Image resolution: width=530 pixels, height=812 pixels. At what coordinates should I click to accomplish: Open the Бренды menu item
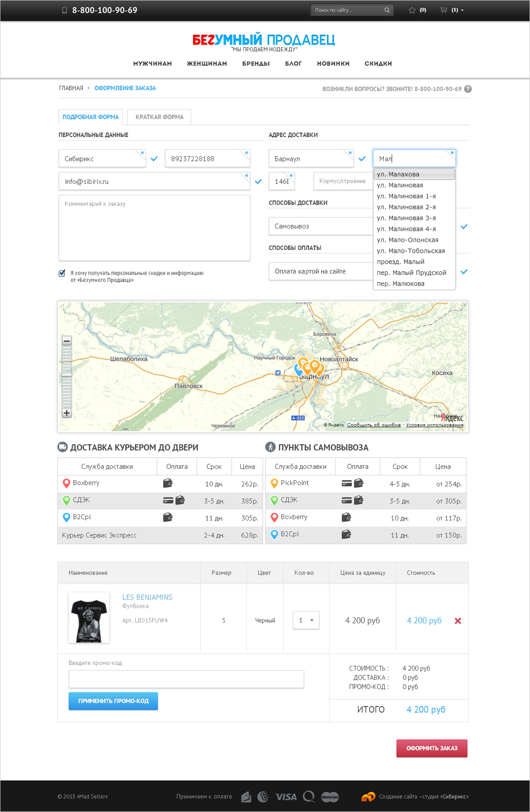[x=256, y=64]
